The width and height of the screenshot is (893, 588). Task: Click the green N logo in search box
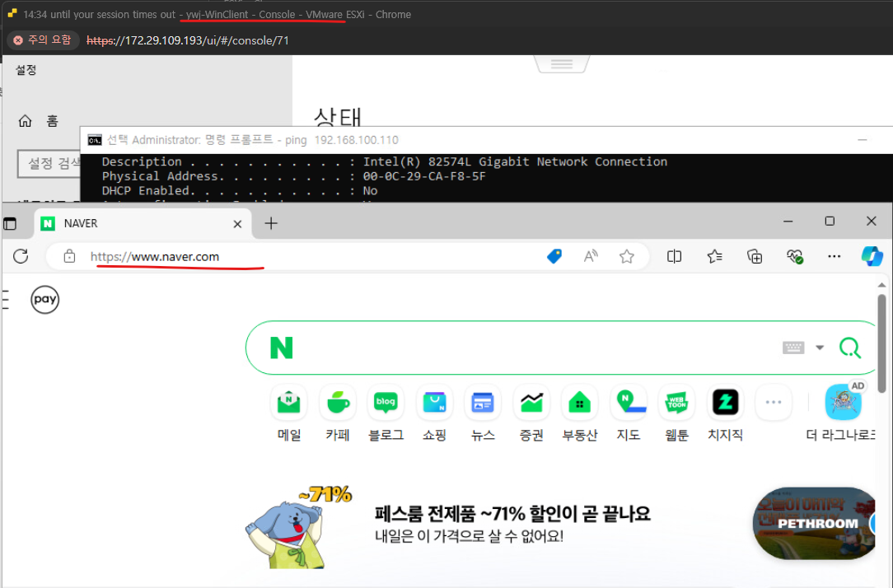pyautogui.click(x=282, y=348)
